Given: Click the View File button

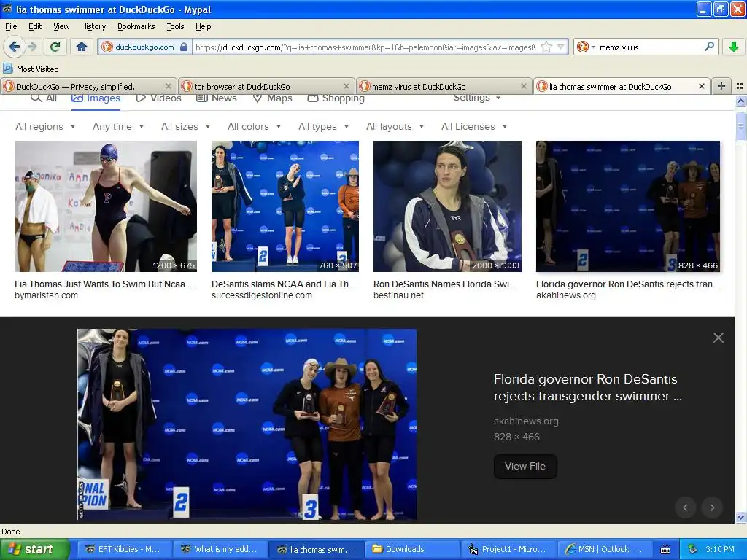Looking at the screenshot, I should click(x=525, y=466).
